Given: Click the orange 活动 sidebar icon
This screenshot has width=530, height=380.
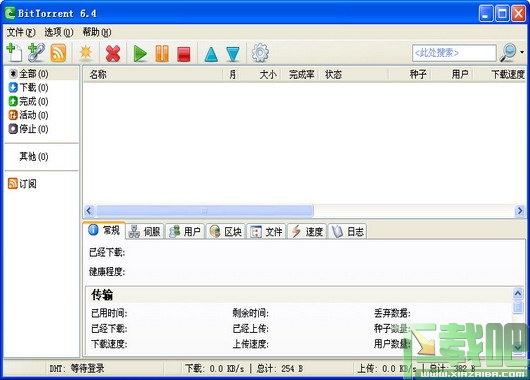Looking at the screenshot, I should (13, 115).
